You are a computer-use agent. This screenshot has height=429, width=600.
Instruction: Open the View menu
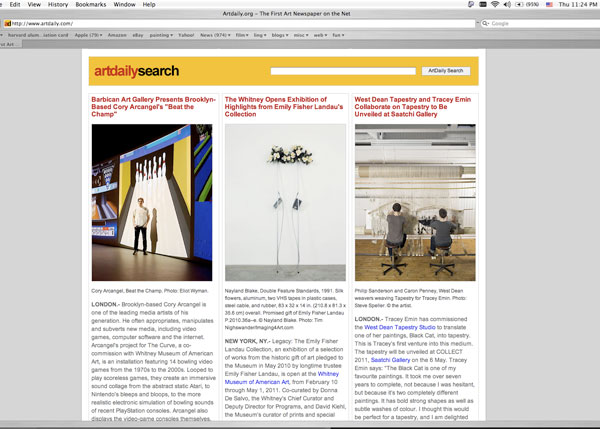pyautogui.click(x=34, y=5)
